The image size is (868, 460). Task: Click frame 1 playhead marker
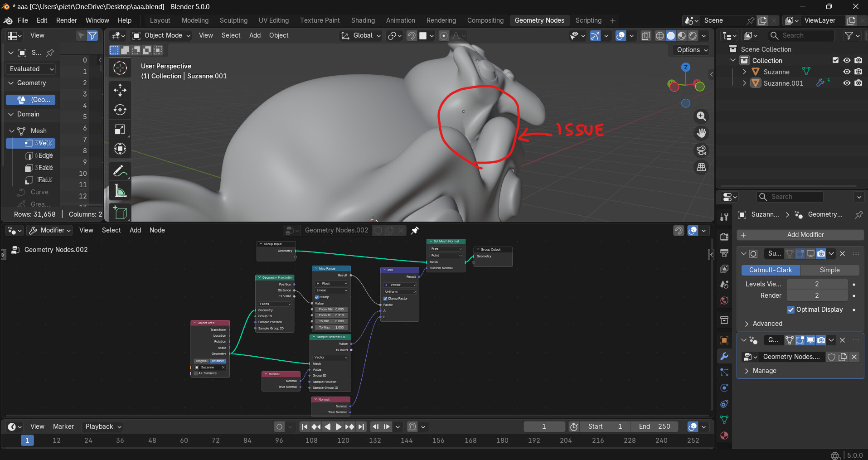27,440
